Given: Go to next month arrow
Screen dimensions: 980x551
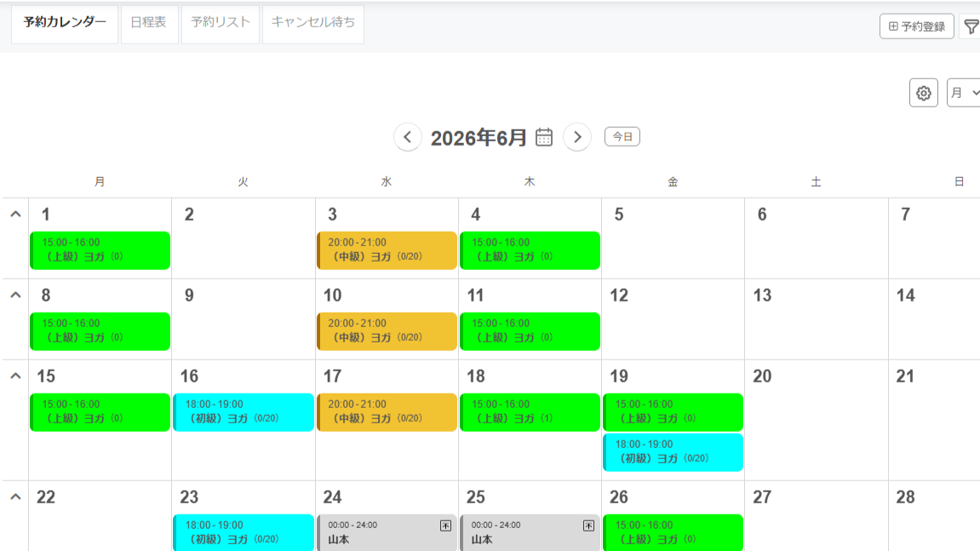Looking at the screenshot, I should click(577, 137).
